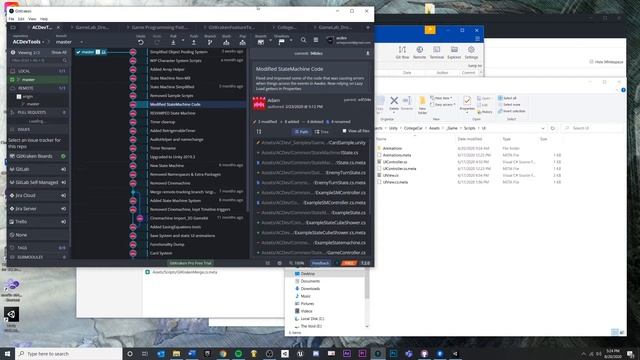This screenshot has height=360, width=640.
Task: Connect the GitLab integration login icon
Action: tap(64, 169)
